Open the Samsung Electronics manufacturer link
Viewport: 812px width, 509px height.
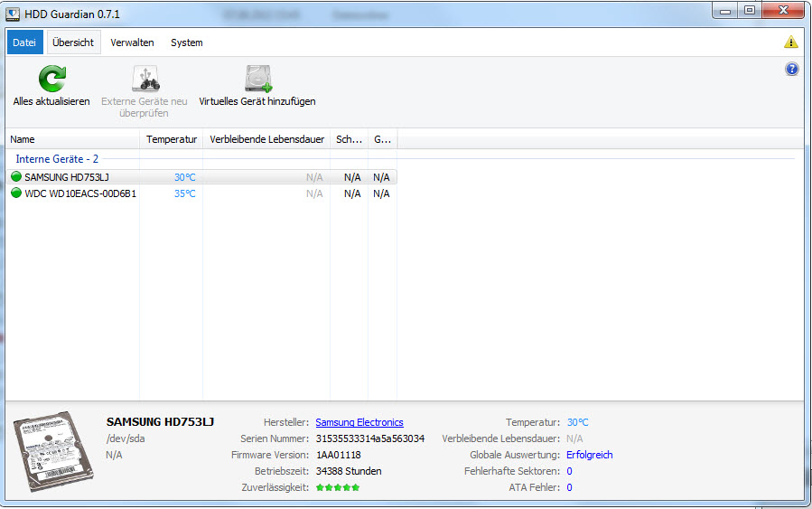[359, 422]
